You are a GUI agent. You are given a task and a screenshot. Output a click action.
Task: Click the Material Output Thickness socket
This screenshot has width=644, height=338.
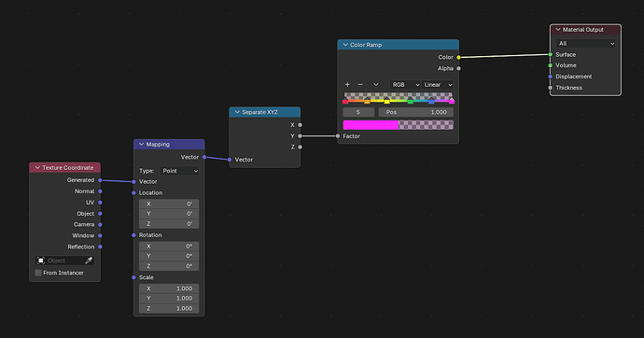[551, 88]
